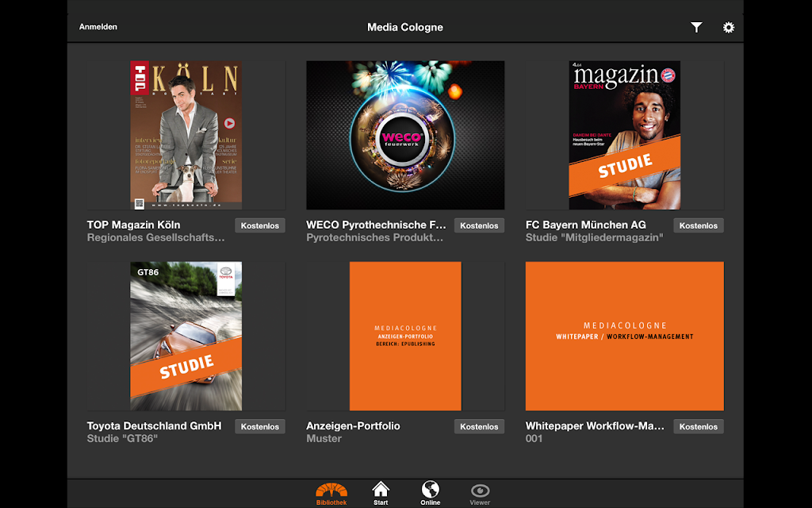Tap Kostenlos for Whitepaper Workflow-Management
The height and width of the screenshot is (508, 812).
click(699, 426)
